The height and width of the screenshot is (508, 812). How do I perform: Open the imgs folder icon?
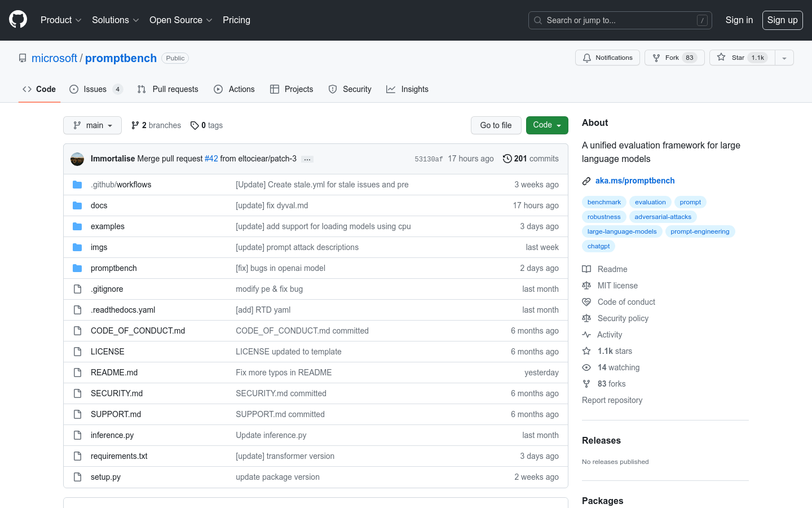point(77,247)
